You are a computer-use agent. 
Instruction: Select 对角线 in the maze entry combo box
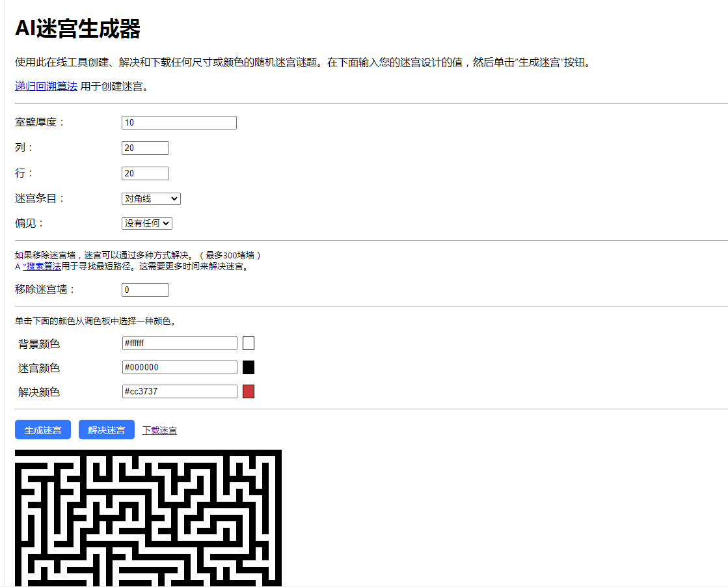click(x=150, y=198)
